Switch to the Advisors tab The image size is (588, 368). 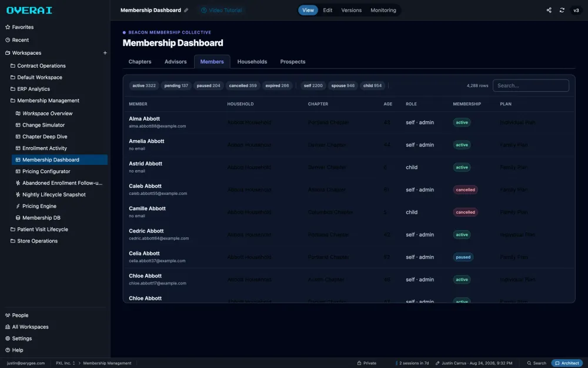click(x=175, y=62)
